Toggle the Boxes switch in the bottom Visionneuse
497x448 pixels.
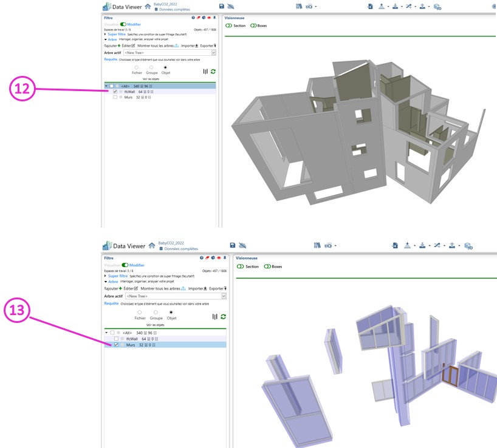(x=267, y=266)
